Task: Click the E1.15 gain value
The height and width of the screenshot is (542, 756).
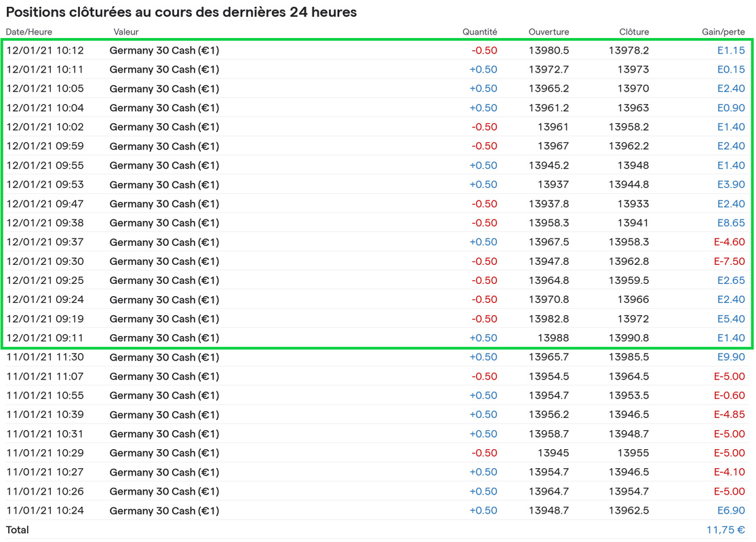Action: tap(731, 51)
